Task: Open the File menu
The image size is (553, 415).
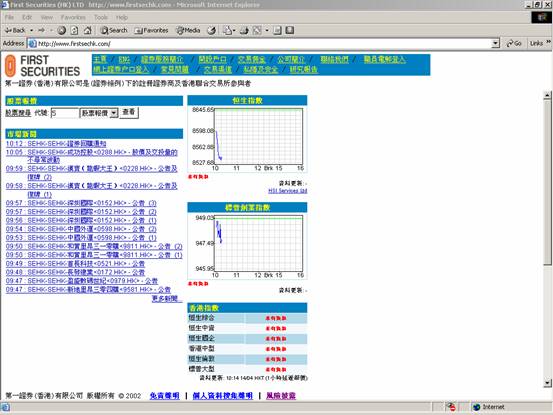Action: [x=9, y=17]
